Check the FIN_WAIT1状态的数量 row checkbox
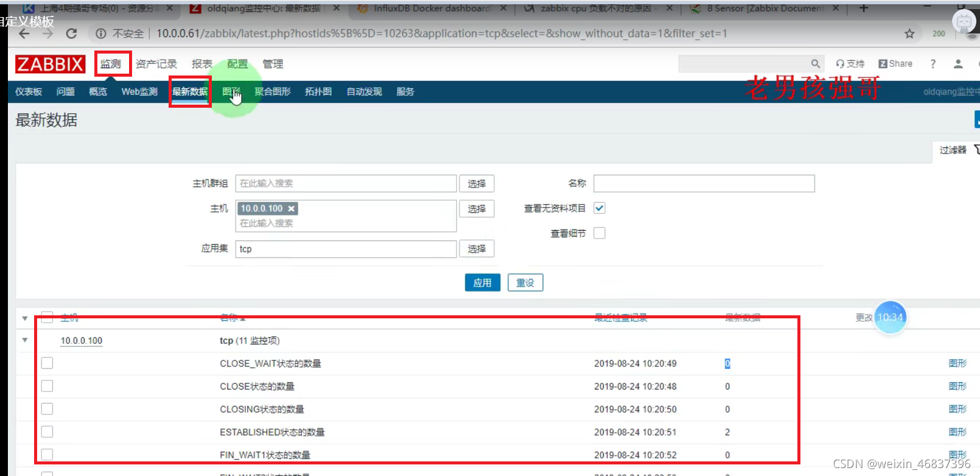 point(47,455)
